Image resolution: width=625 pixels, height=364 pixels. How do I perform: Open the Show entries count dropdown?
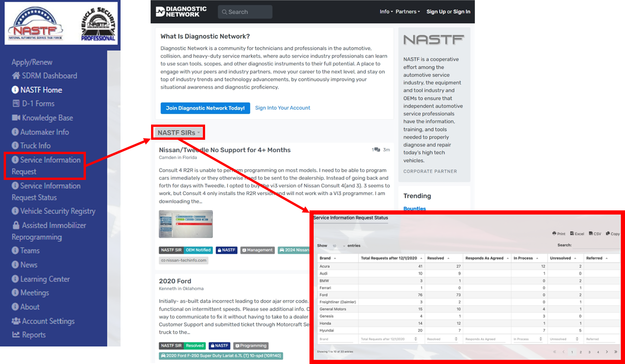[338, 246]
